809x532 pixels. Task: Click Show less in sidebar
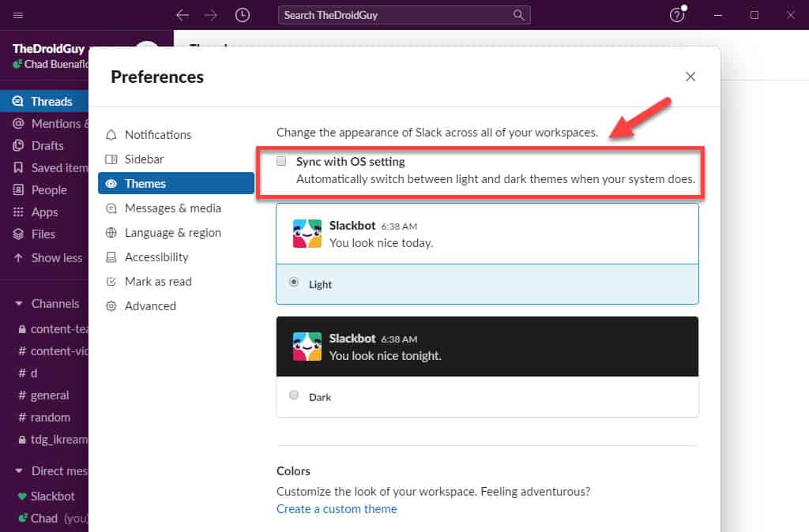(x=44, y=258)
